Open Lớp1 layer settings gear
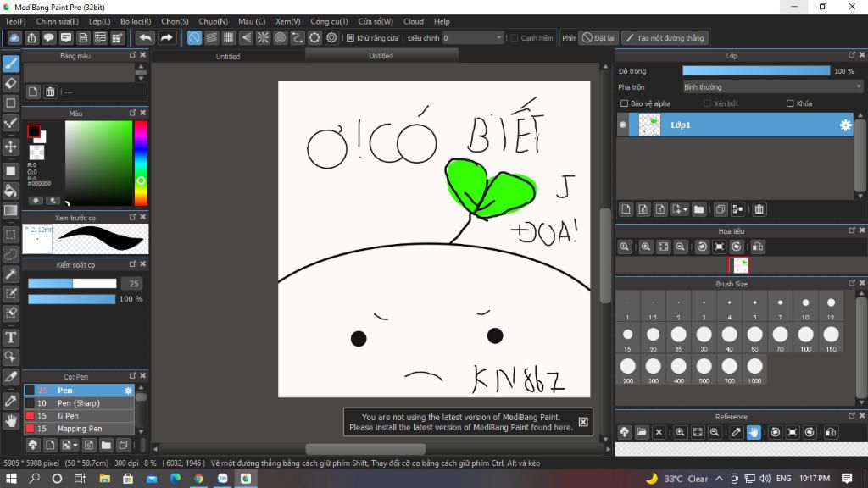This screenshot has width=868, height=488. coord(845,125)
